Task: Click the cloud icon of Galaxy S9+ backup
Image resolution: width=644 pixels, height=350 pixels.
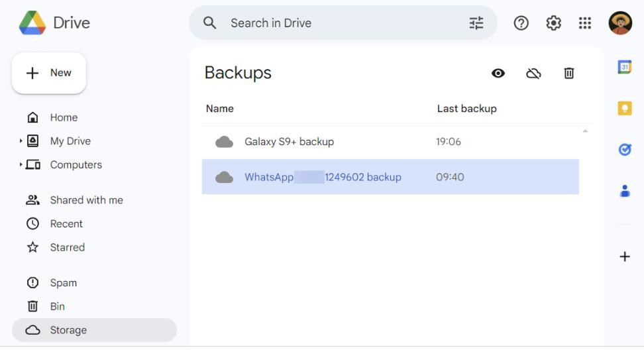Action: tap(224, 142)
